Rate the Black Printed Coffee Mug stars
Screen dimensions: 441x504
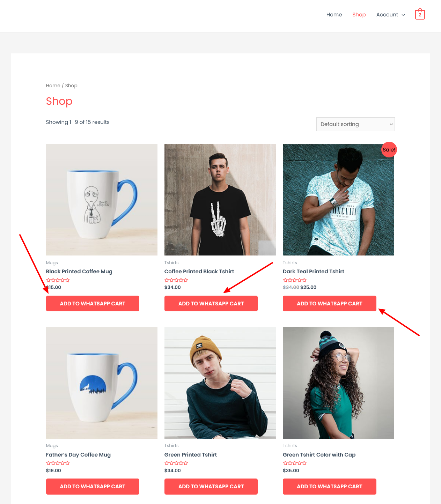pos(58,280)
